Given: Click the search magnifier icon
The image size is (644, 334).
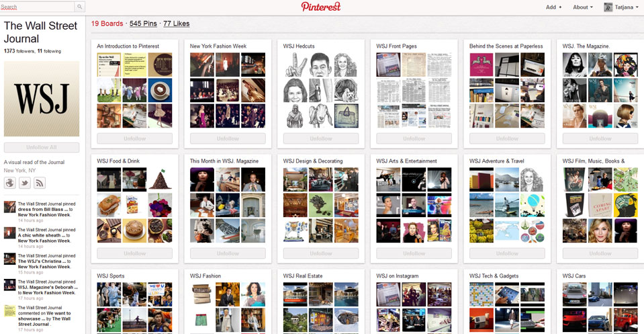Looking at the screenshot, I should click(80, 7).
